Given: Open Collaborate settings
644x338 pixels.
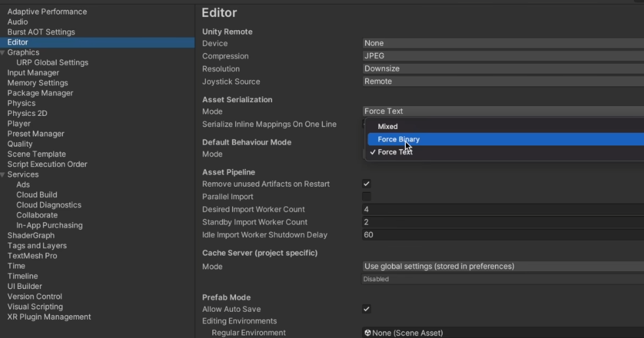Looking at the screenshot, I should [37, 215].
